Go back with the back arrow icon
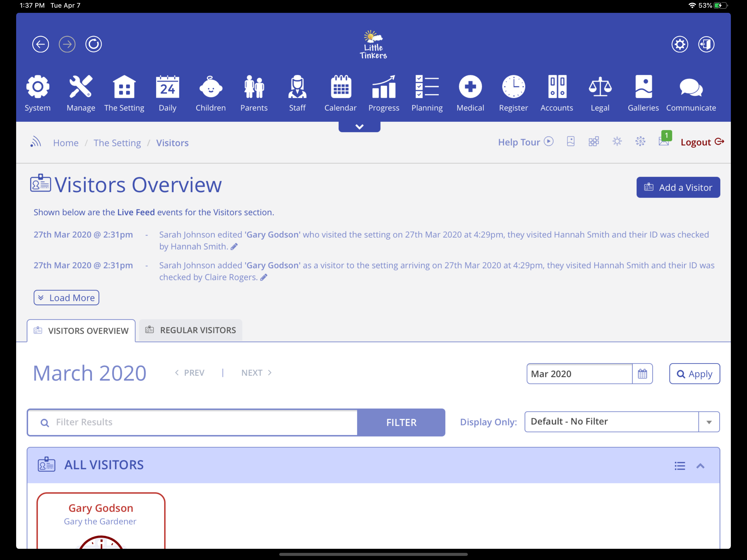This screenshot has height=560, width=747. click(x=40, y=44)
